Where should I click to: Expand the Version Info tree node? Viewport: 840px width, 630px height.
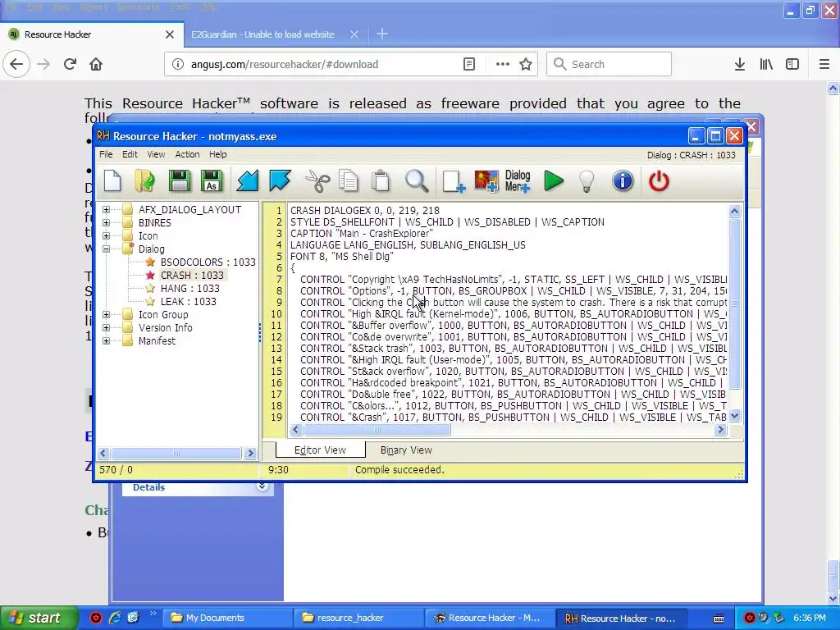[106, 328]
